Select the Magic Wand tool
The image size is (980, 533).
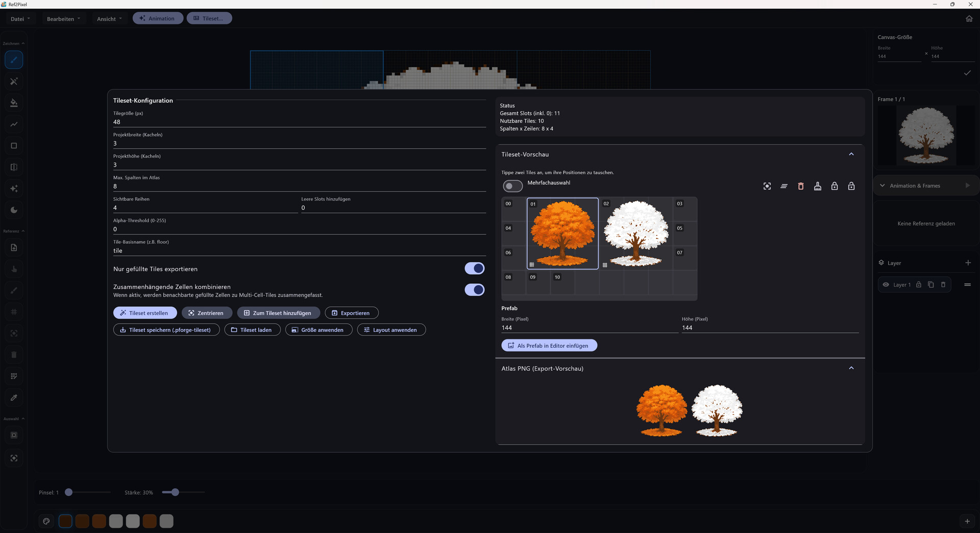click(14, 81)
